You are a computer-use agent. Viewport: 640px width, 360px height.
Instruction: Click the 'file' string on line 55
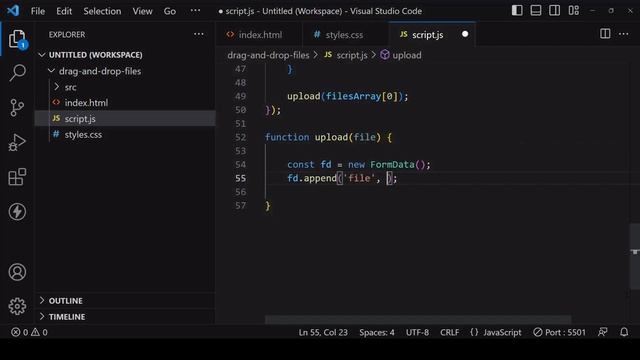click(359, 178)
